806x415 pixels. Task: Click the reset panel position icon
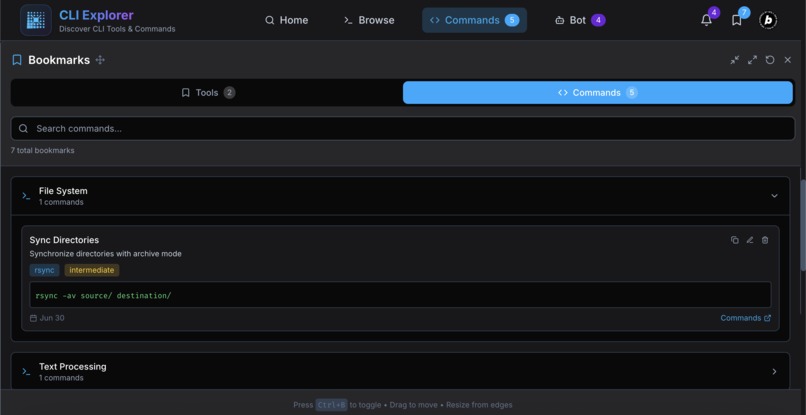coord(770,60)
